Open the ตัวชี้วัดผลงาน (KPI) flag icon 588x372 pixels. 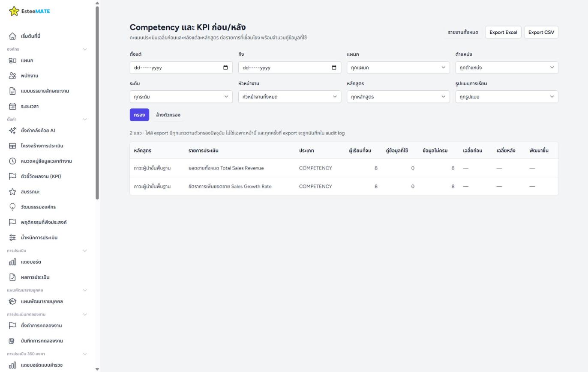coord(12,176)
